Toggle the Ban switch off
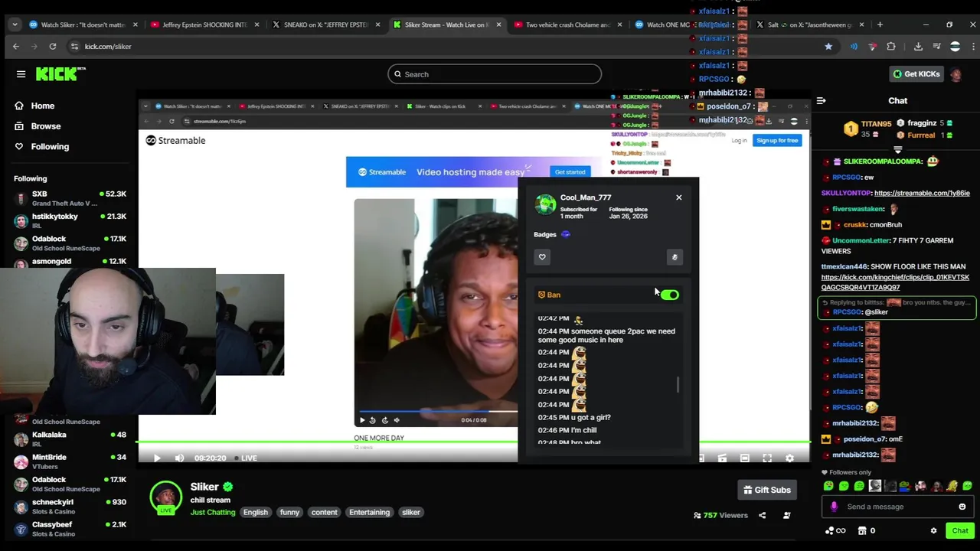 670,295
